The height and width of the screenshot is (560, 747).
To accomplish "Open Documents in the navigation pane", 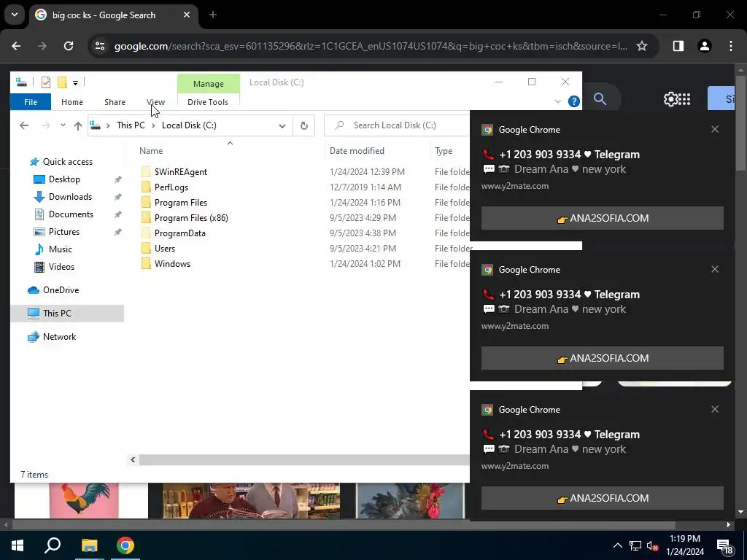I will coord(71,214).
